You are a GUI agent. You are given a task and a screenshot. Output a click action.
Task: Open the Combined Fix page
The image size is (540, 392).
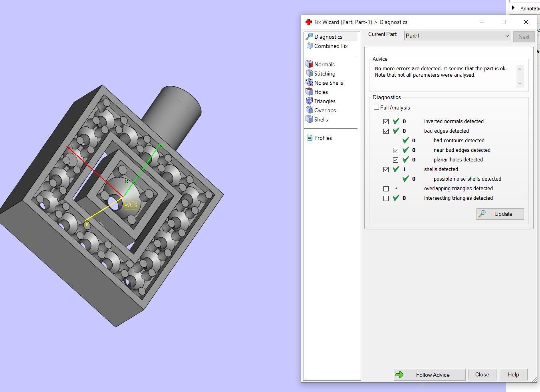coord(331,46)
